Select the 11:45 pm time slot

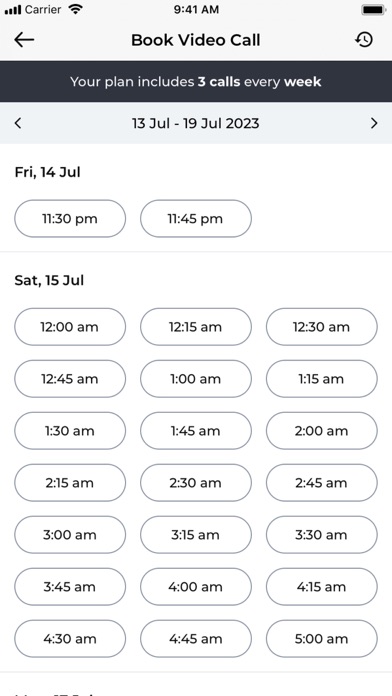point(196,218)
